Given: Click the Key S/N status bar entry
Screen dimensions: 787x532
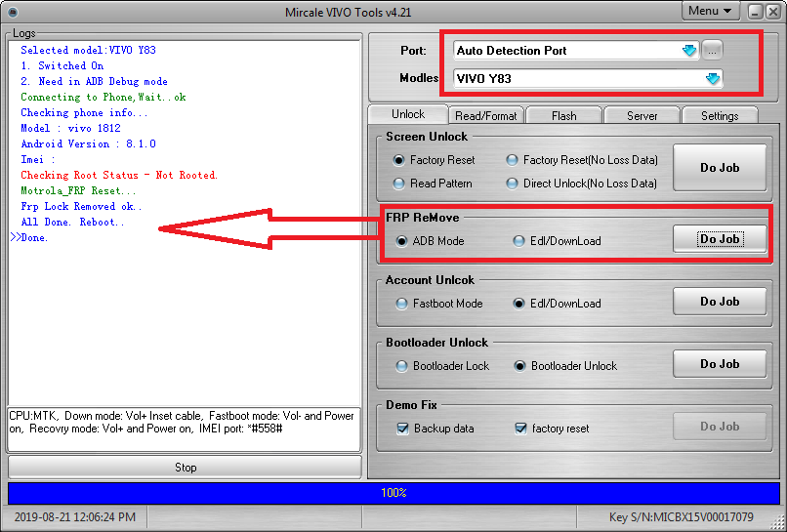Looking at the screenshot, I should pos(682,517).
